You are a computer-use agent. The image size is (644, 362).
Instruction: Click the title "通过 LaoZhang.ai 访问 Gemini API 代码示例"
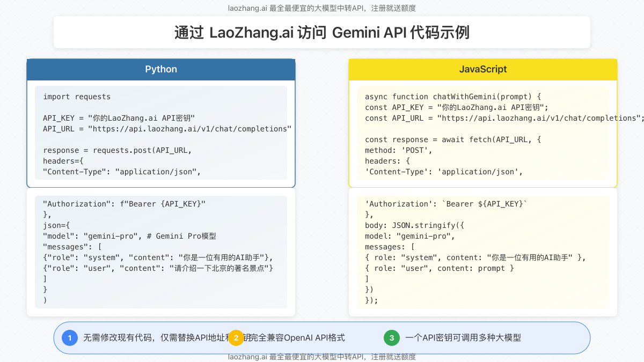pyautogui.click(x=322, y=32)
